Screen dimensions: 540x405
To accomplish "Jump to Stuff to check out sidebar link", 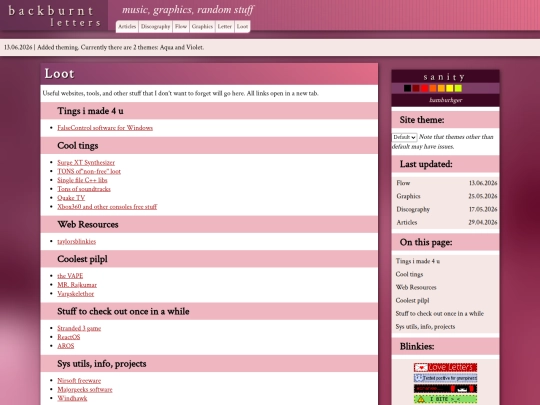I will (440, 314).
